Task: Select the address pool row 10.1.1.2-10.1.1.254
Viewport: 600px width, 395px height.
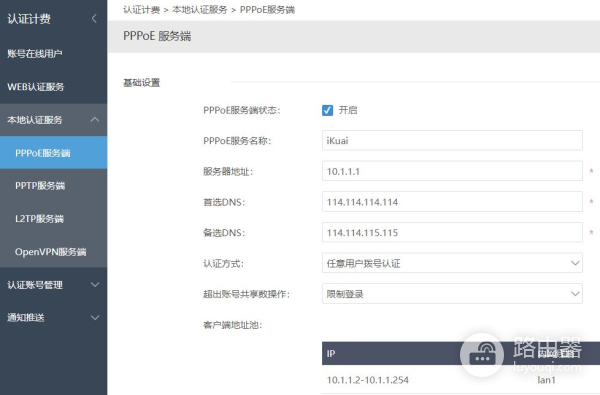Action: tap(461, 380)
